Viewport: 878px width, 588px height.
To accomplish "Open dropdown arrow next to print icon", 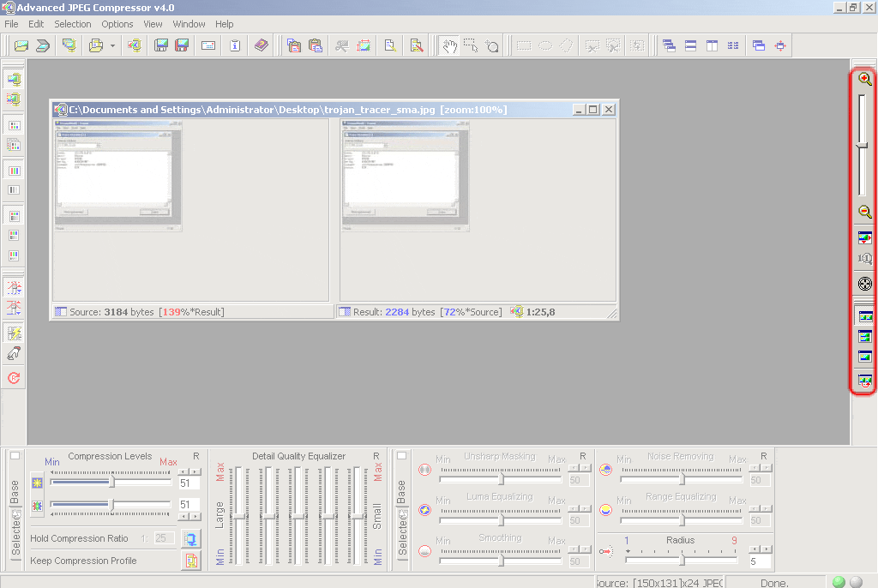I will tap(112, 46).
